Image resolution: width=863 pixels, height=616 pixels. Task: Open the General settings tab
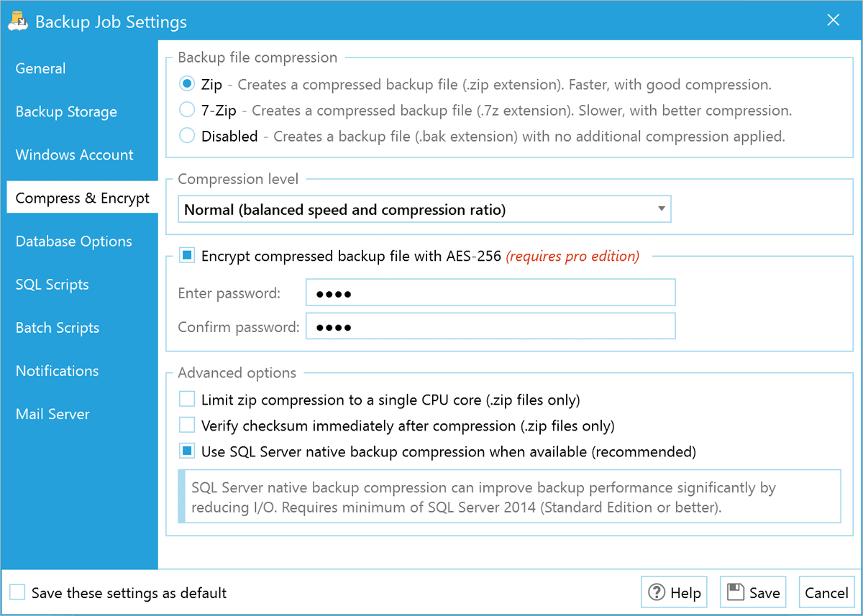pyautogui.click(x=41, y=69)
